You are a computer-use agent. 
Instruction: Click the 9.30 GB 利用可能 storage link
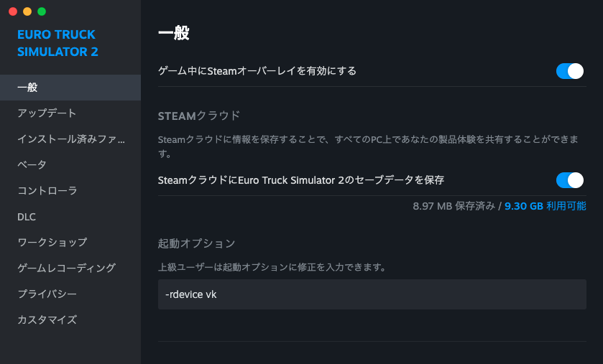coord(546,206)
